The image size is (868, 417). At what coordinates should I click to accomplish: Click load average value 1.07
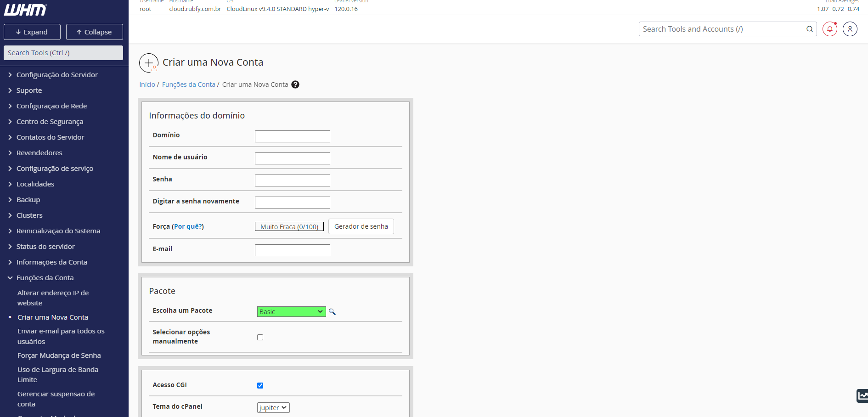click(823, 9)
